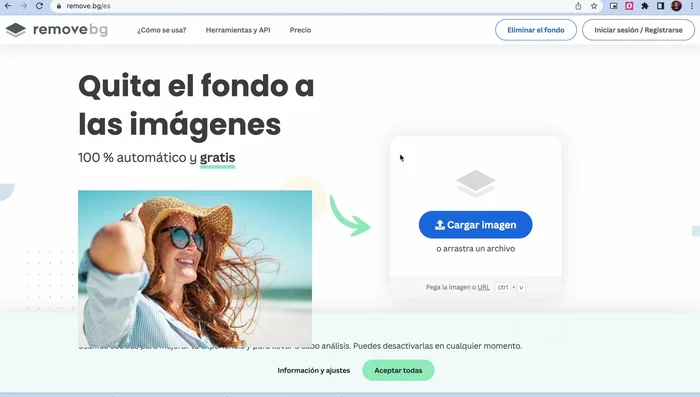The width and height of the screenshot is (700, 397).
Task: Open the Herramientas y API menu
Action: pos(238,30)
